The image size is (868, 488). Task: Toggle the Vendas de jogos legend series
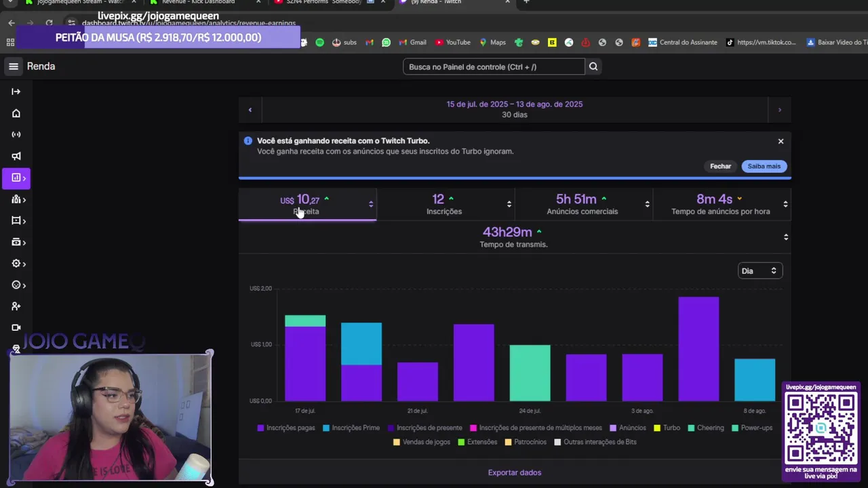coord(421,442)
